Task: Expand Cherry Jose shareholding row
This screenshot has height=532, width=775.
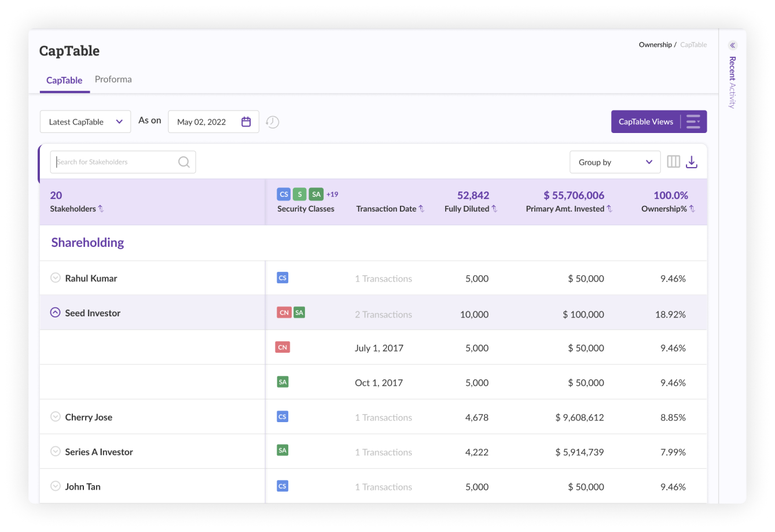Action: (56, 416)
